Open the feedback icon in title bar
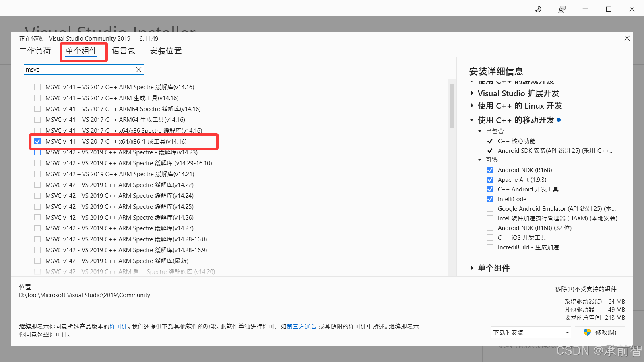Screen dimensions: 644x362 click(x=562, y=9)
